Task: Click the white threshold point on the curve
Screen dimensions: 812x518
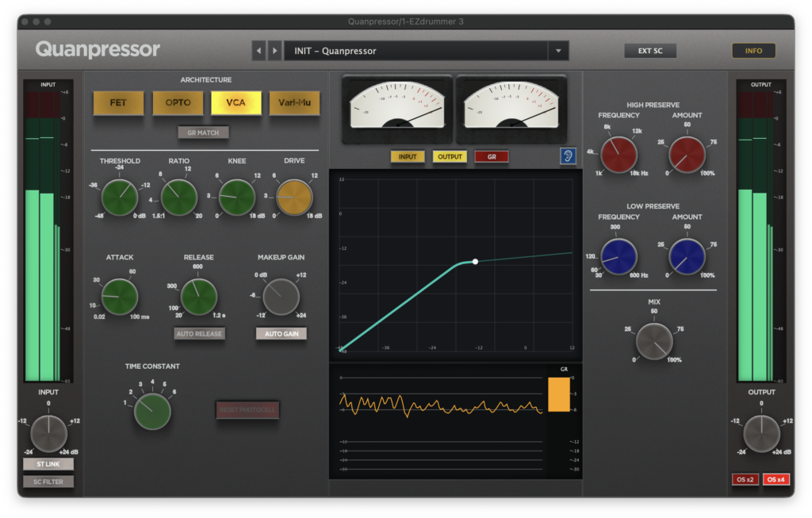Action: click(x=475, y=262)
